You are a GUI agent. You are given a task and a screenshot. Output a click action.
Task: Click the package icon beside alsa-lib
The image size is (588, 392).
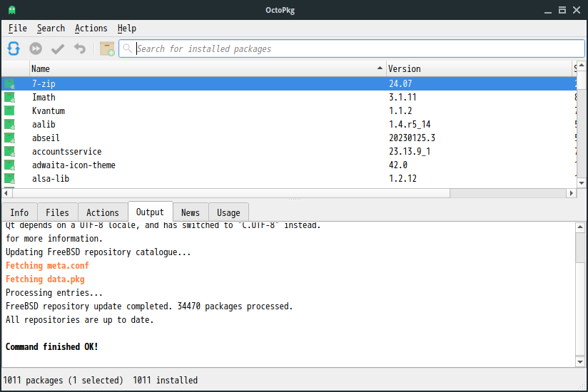[x=10, y=179]
